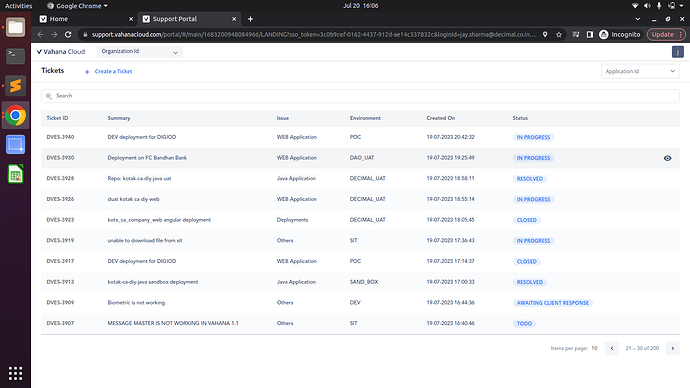Go to the previous page of tickets

click(612, 348)
